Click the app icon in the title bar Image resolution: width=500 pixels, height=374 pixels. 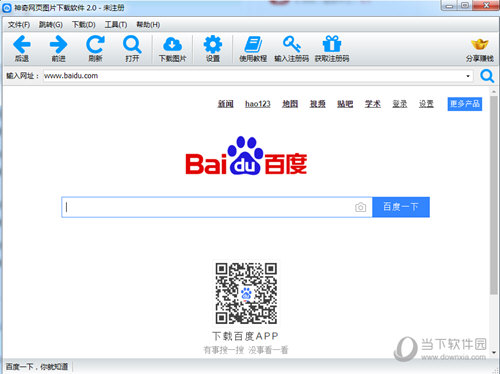(x=7, y=8)
